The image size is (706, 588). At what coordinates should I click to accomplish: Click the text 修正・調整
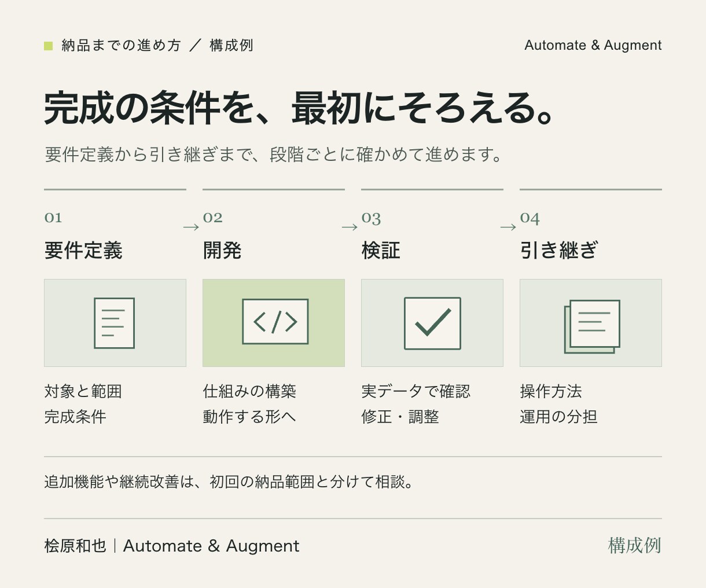[x=400, y=417]
